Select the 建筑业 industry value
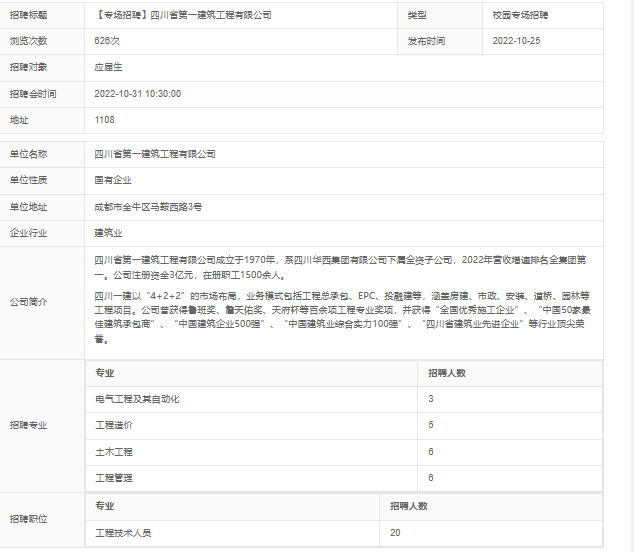 108,233
